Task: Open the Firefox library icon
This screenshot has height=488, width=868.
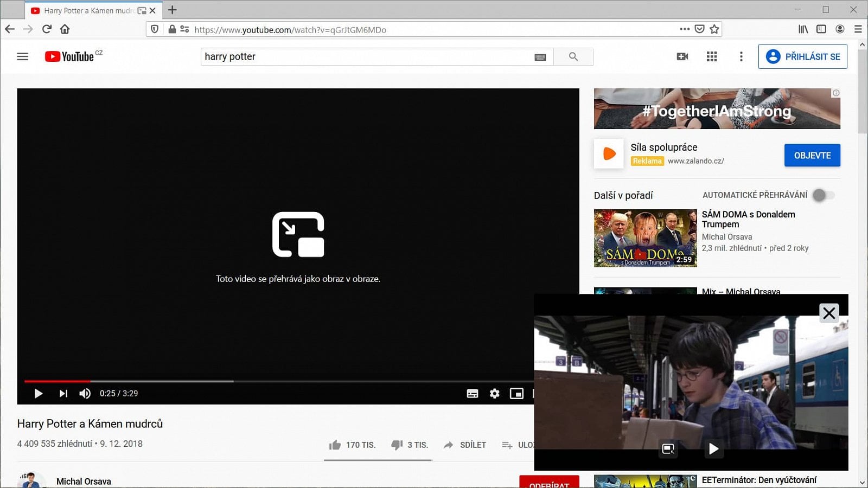Action: tap(803, 29)
